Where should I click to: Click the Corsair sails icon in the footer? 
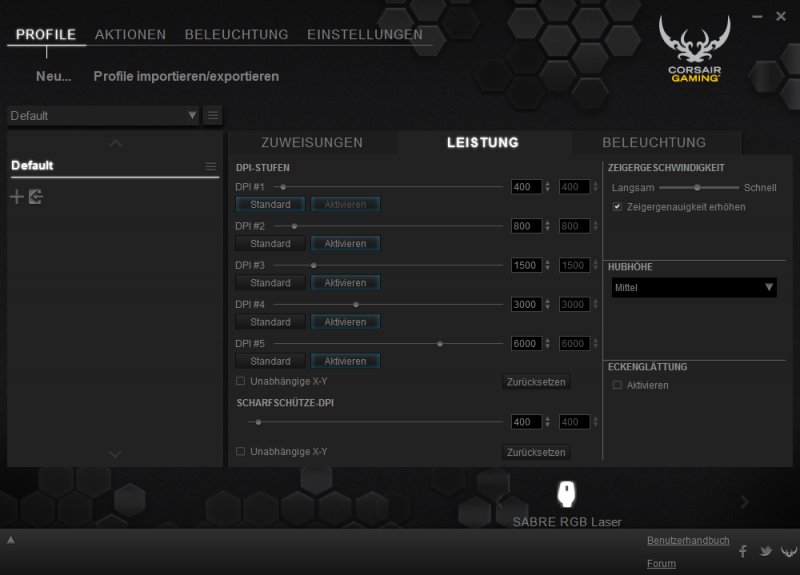(x=787, y=551)
